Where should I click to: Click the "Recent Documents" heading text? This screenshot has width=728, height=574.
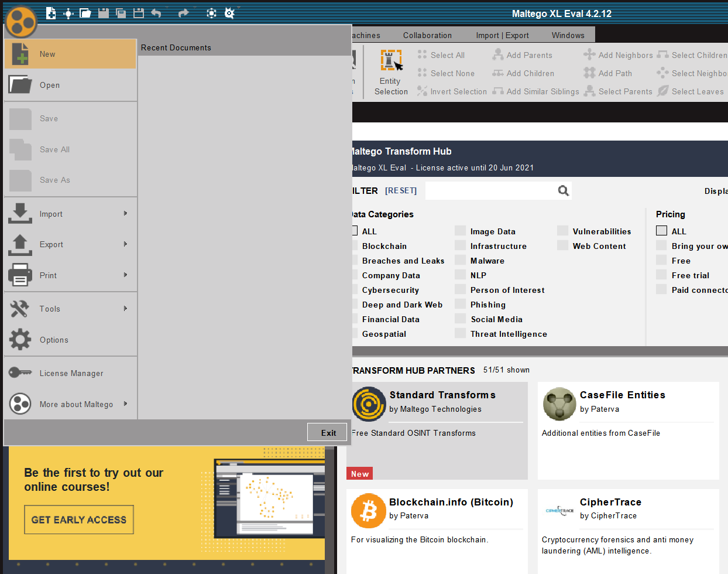[x=176, y=47]
